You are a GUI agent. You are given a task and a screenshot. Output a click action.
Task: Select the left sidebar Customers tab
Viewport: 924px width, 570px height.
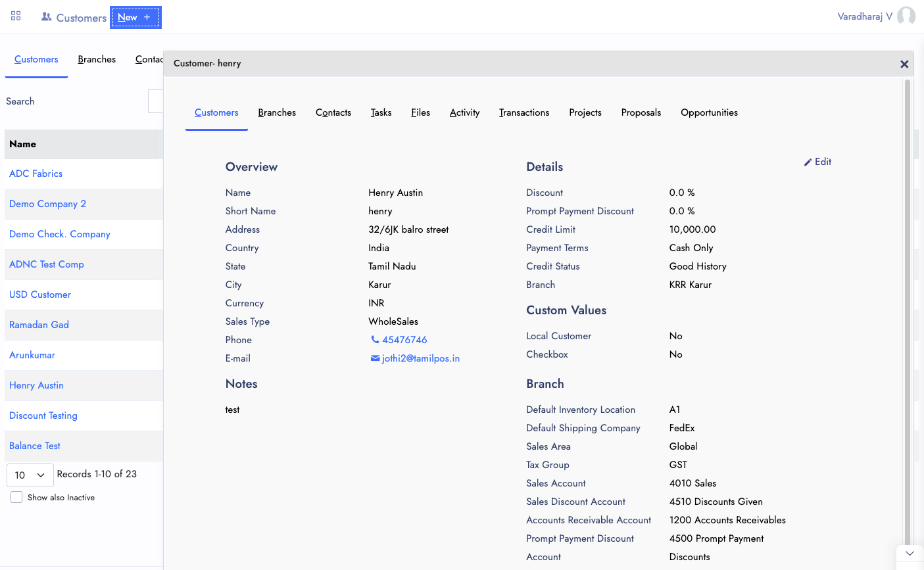click(36, 59)
